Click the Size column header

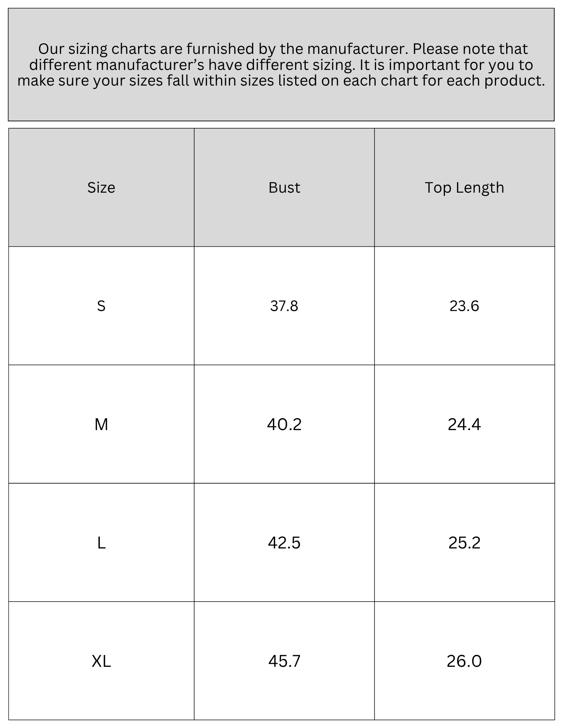point(101,188)
